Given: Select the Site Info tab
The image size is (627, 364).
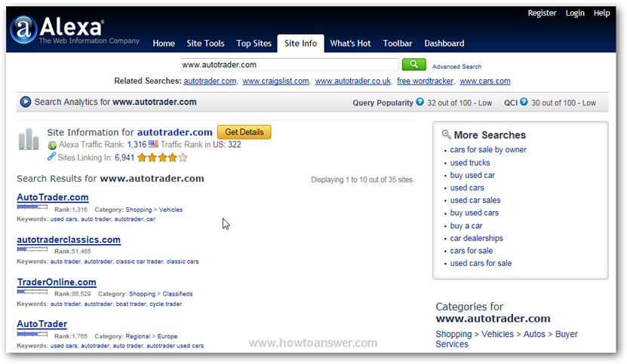Looking at the screenshot, I should click(x=301, y=43).
